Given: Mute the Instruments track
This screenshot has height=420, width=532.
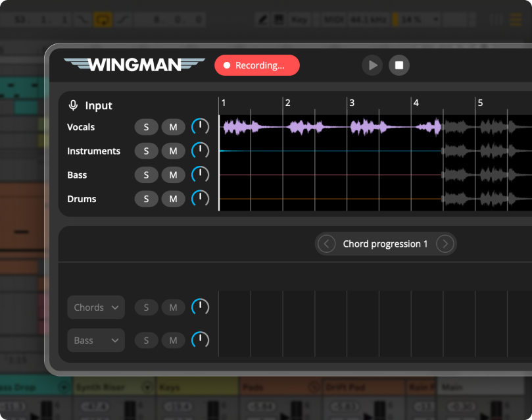Looking at the screenshot, I should click(x=173, y=151).
